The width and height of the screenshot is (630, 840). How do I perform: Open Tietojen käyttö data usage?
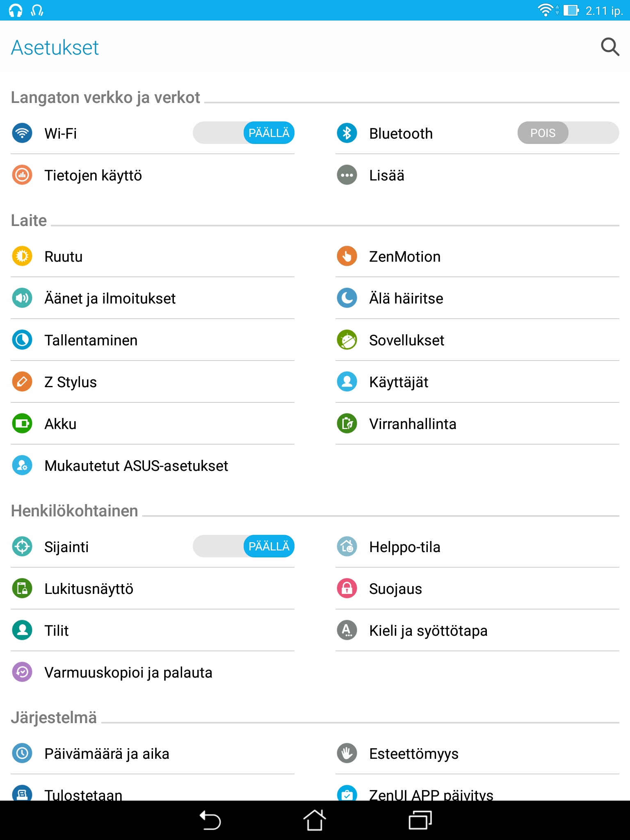[x=153, y=175]
